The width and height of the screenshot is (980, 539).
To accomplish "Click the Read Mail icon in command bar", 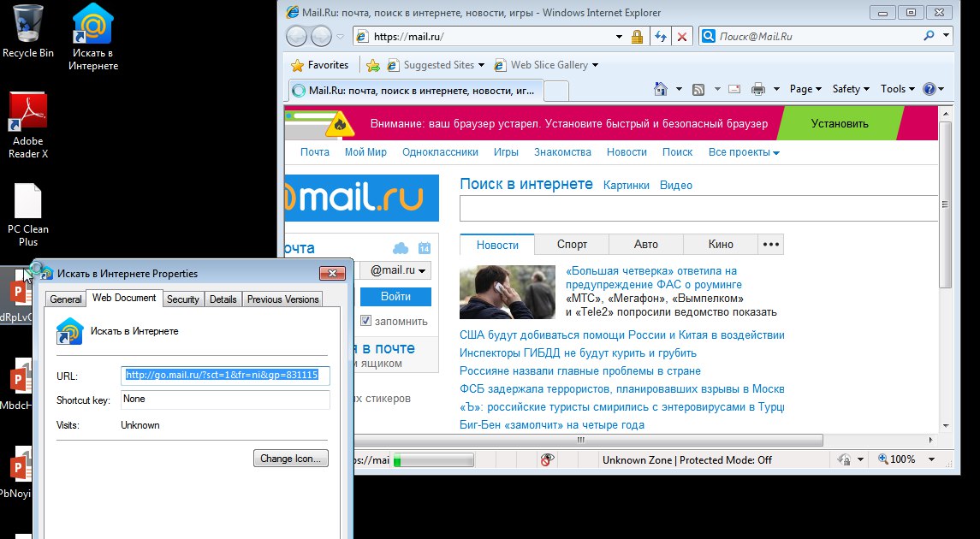I will (x=734, y=89).
